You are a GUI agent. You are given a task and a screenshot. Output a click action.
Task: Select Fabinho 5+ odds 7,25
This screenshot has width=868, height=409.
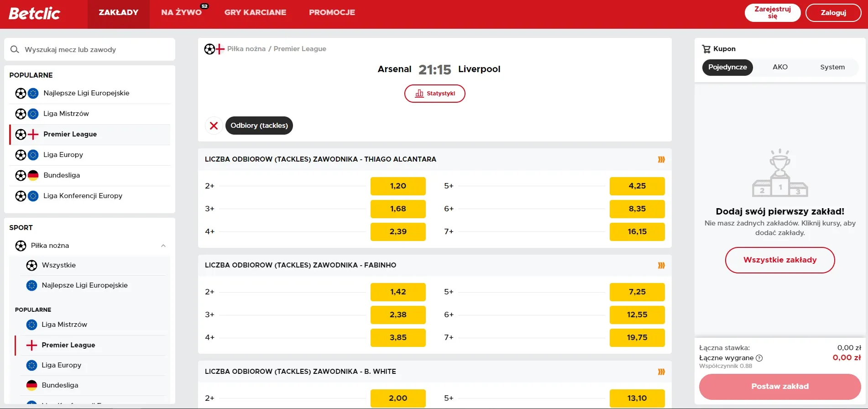[637, 292]
